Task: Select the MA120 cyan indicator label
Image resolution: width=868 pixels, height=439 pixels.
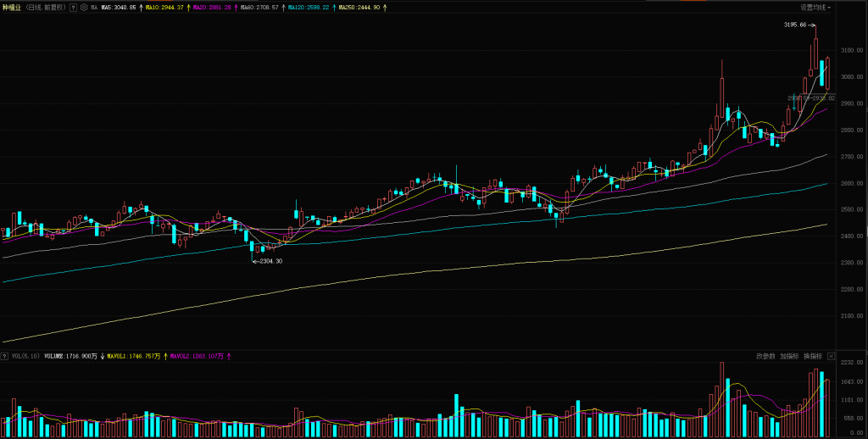Action: click(309, 7)
